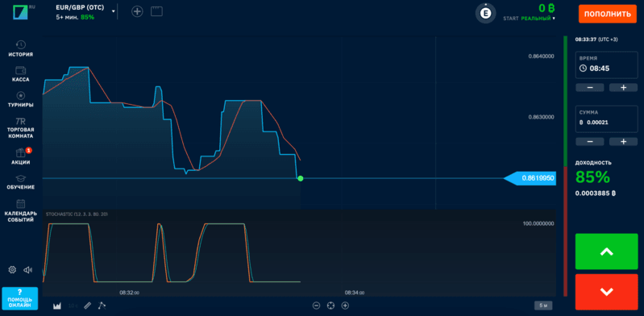Increase expiration time with plus button
The height and width of the screenshot is (316, 644).
click(x=623, y=88)
